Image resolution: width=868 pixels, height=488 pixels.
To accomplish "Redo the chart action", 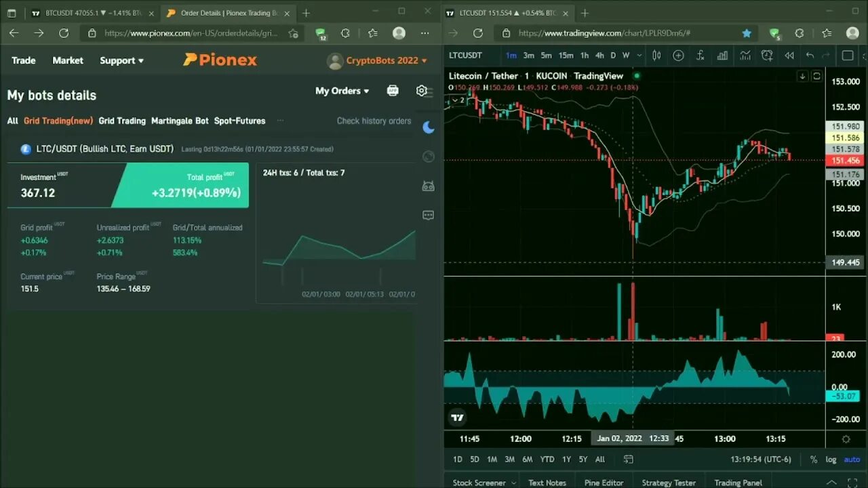I will tap(826, 56).
